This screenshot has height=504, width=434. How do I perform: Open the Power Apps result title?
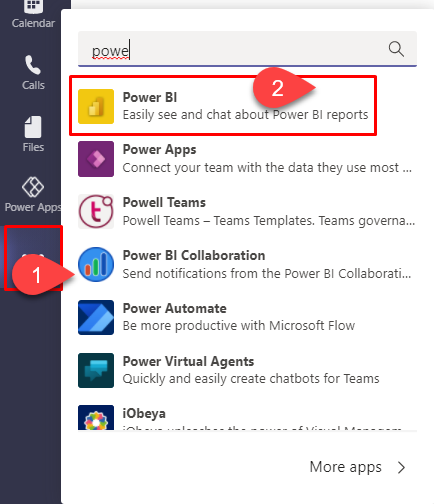(x=159, y=150)
